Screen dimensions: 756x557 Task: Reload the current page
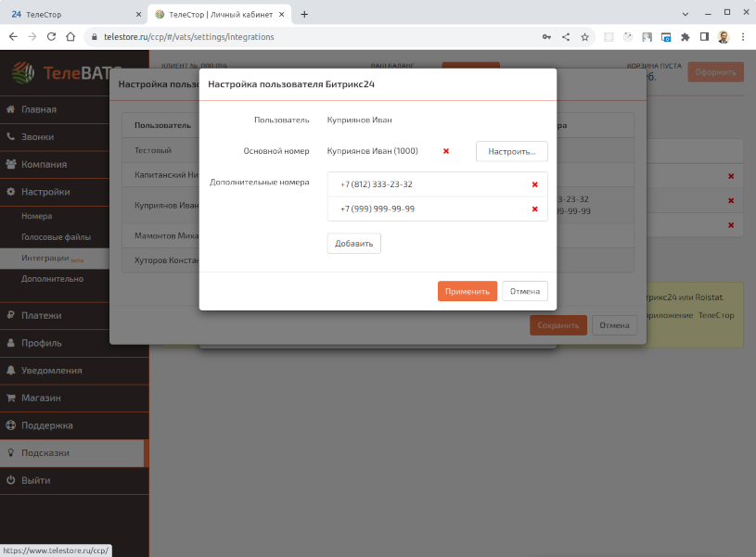(x=51, y=37)
